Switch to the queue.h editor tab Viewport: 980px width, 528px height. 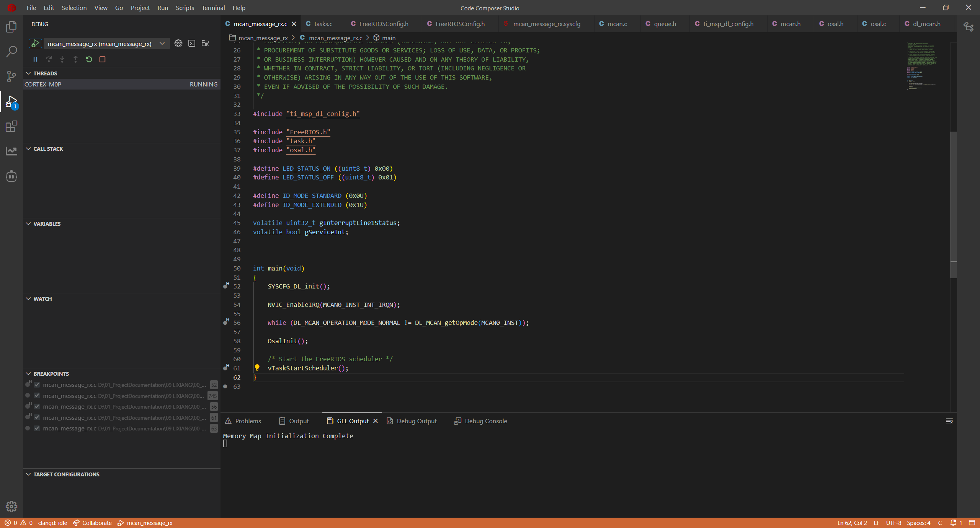click(665, 24)
